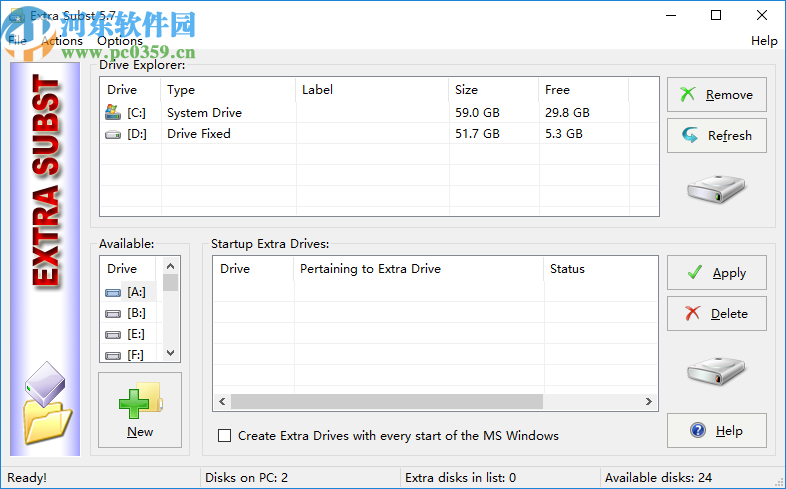786x489 pixels.
Task: Delete the selected startup extra drive
Action: tap(716, 314)
